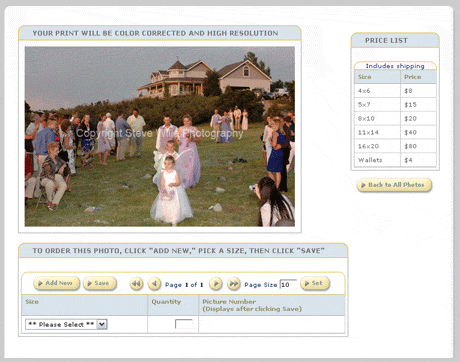Screen dimensions: 460x362
Task: Click the Quantity input box
Action: 184,324
